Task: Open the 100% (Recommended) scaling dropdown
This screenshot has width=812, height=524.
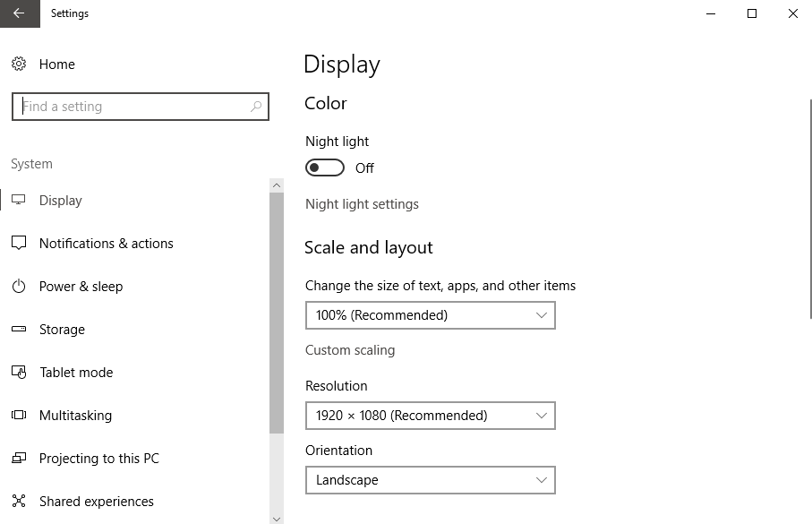Action: pos(430,315)
